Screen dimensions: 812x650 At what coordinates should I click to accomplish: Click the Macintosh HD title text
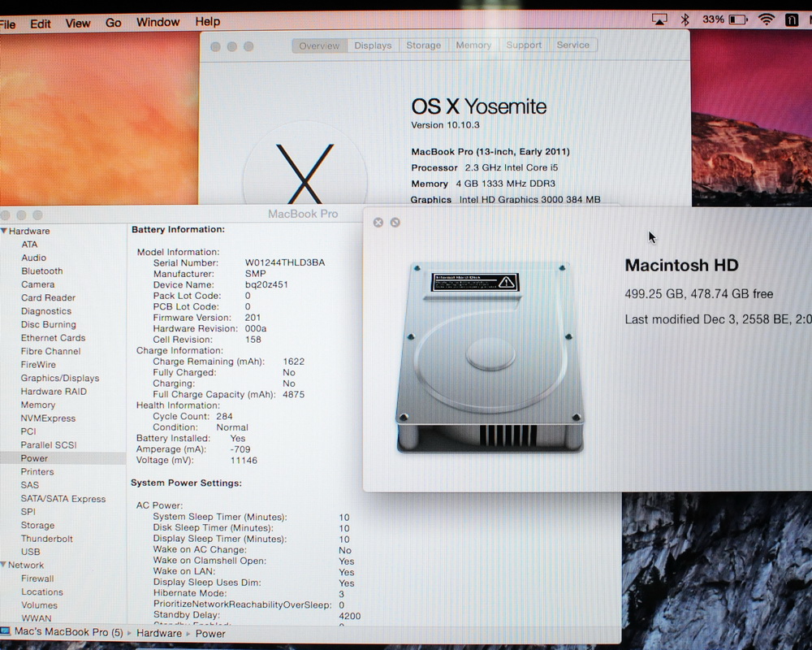coord(681,265)
